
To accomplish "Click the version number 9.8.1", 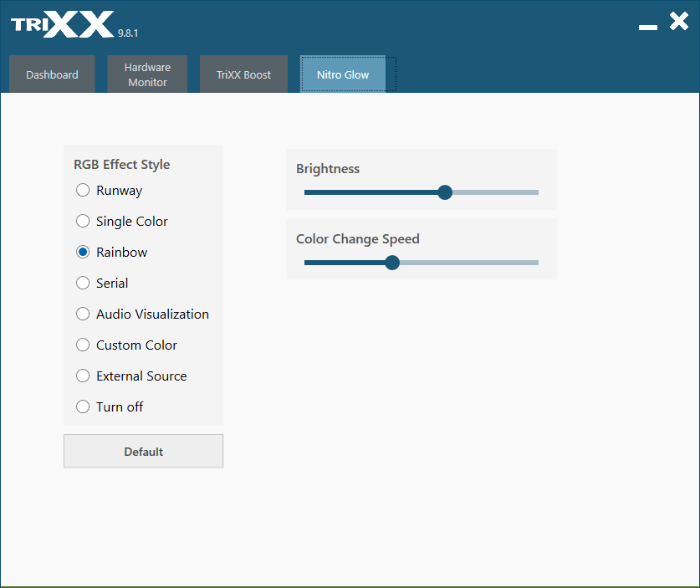I will [x=128, y=33].
